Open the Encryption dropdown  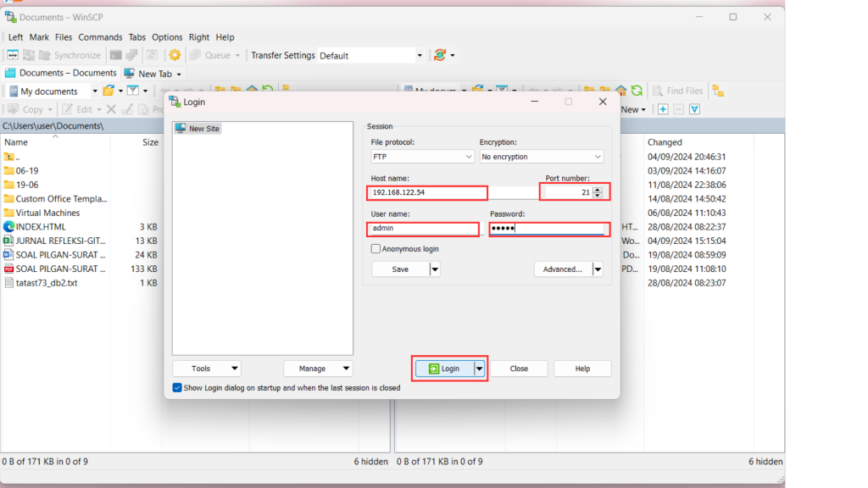[x=541, y=157]
